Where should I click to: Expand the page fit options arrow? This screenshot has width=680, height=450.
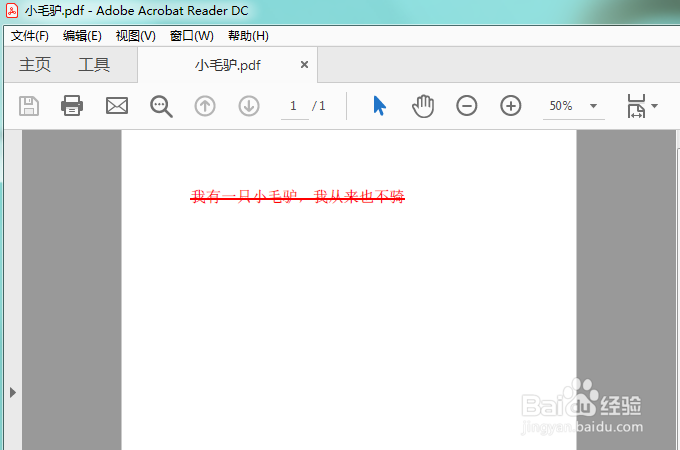point(654,106)
